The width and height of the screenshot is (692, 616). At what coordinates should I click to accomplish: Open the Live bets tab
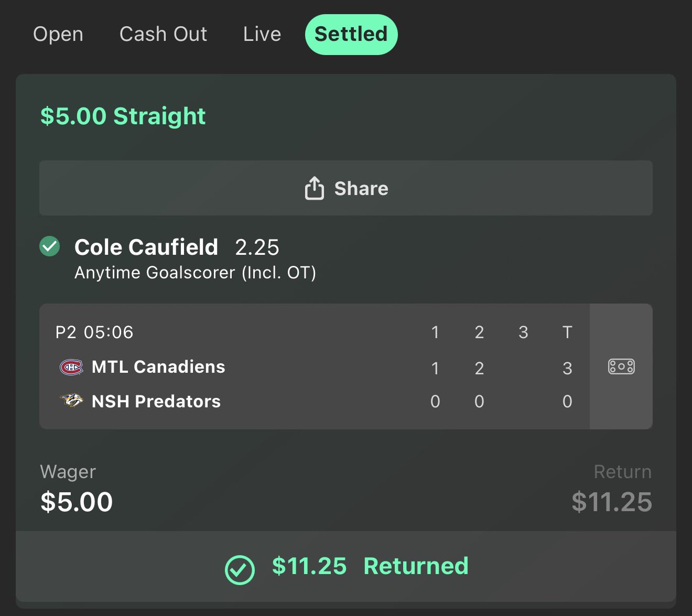[262, 34]
